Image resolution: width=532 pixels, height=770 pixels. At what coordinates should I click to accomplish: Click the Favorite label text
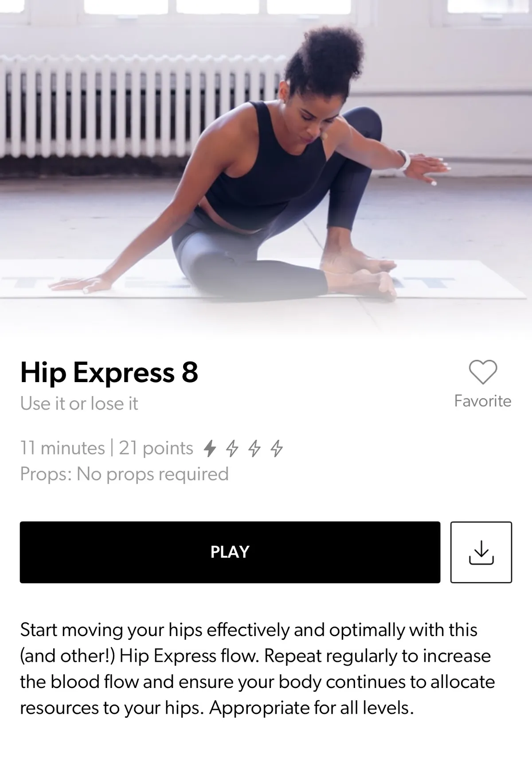pyautogui.click(x=483, y=401)
